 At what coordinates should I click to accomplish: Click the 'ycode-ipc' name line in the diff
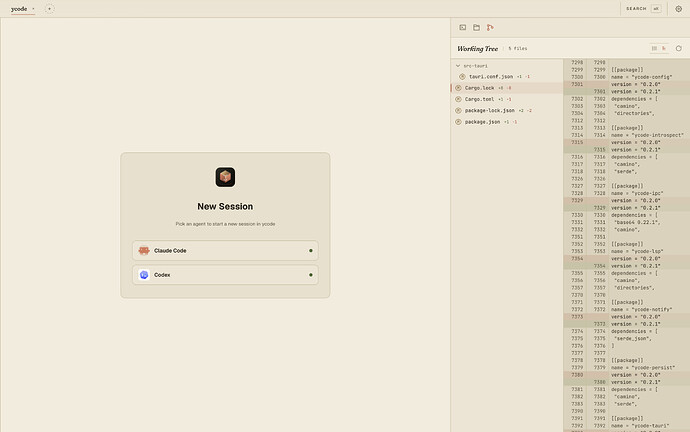click(x=637, y=193)
